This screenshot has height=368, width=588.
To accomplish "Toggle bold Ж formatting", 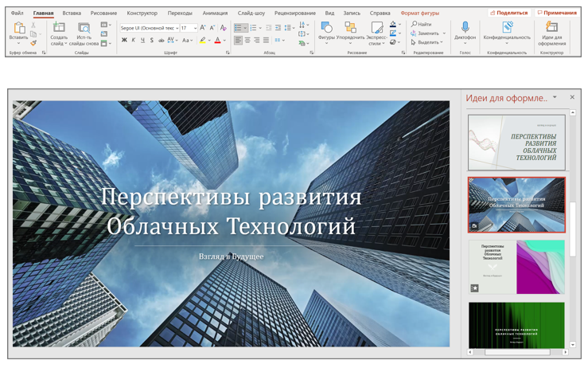I will pos(124,40).
